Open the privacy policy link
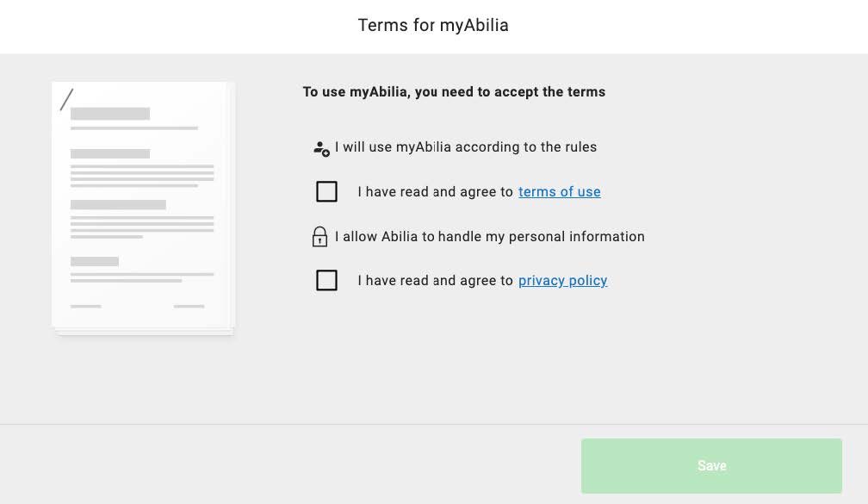The image size is (868, 504). [562, 280]
